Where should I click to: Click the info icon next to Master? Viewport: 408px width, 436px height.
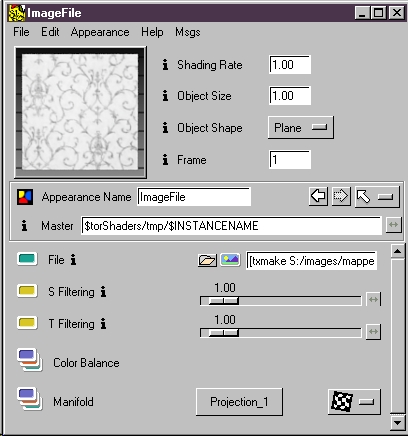[x=24, y=226]
